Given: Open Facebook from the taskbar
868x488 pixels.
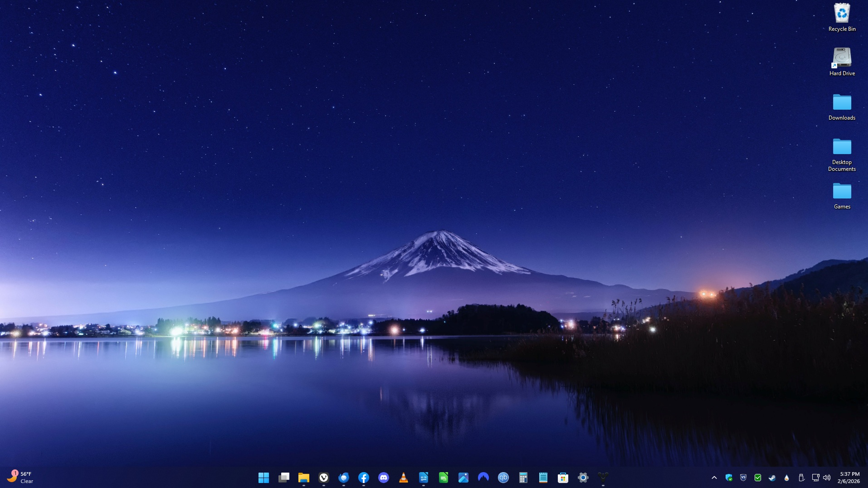Looking at the screenshot, I should (364, 477).
